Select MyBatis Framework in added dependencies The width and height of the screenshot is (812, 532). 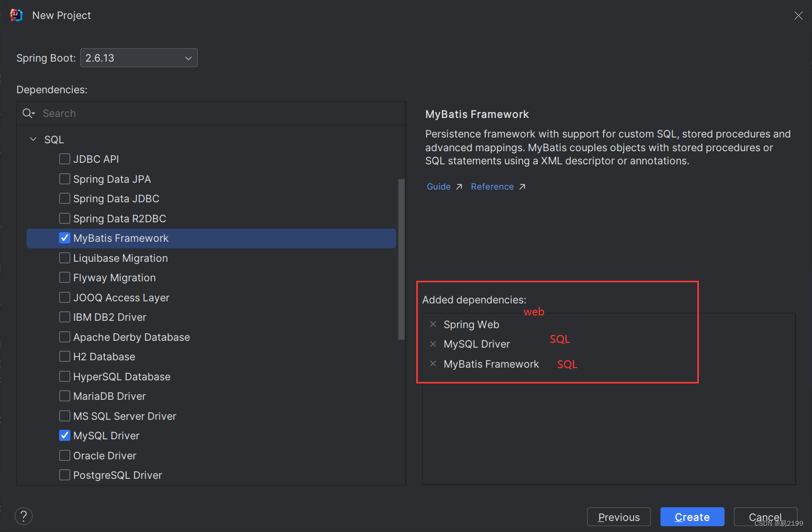click(492, 364)
